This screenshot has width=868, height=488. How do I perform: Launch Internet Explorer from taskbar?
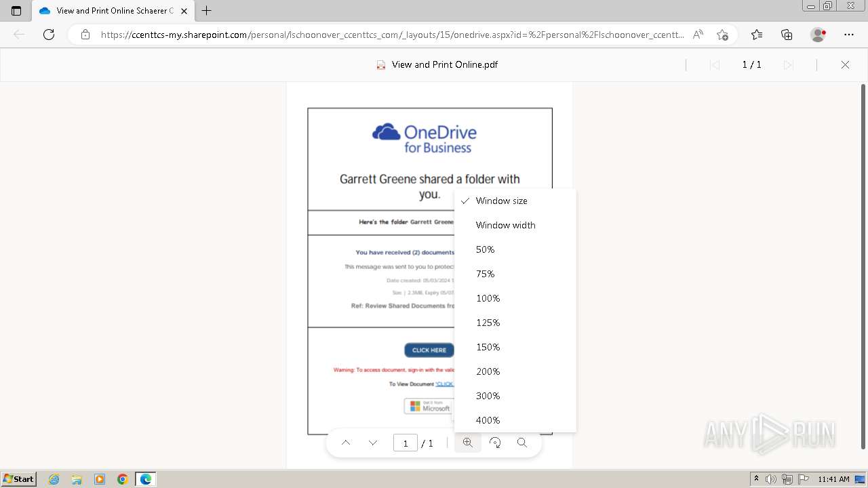pyautogui.click(x=54, y=479)
